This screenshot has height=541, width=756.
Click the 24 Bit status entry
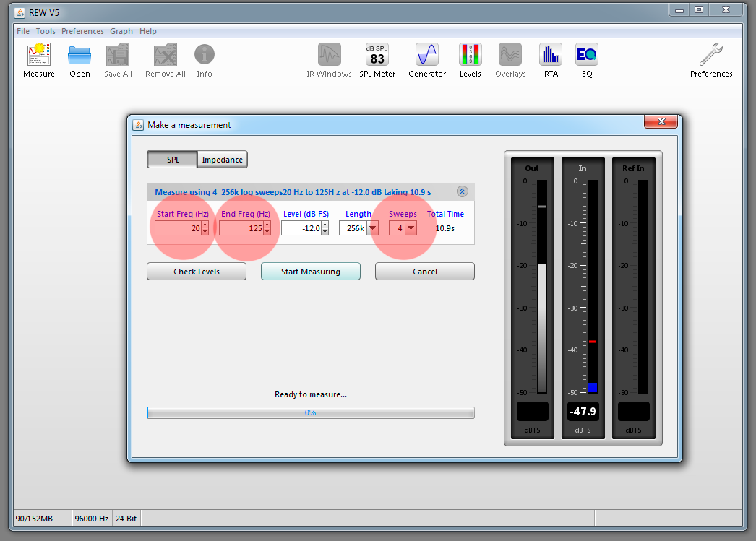pos(126,519)
